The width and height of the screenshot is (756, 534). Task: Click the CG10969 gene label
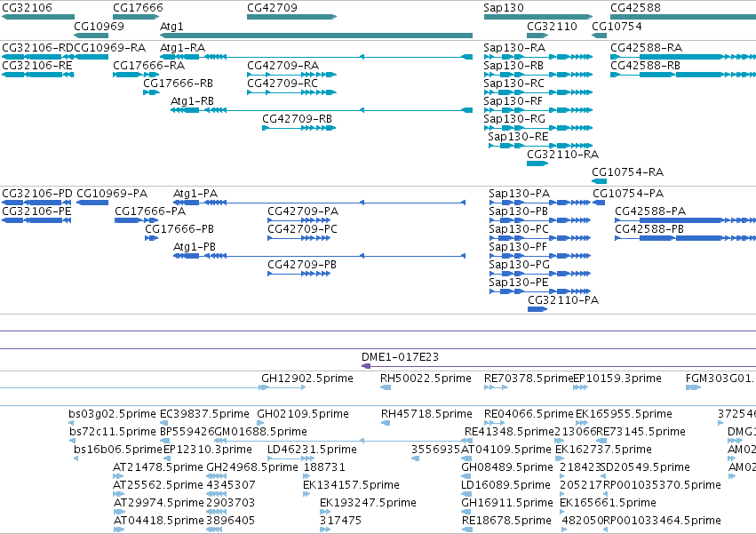point(99,26)
